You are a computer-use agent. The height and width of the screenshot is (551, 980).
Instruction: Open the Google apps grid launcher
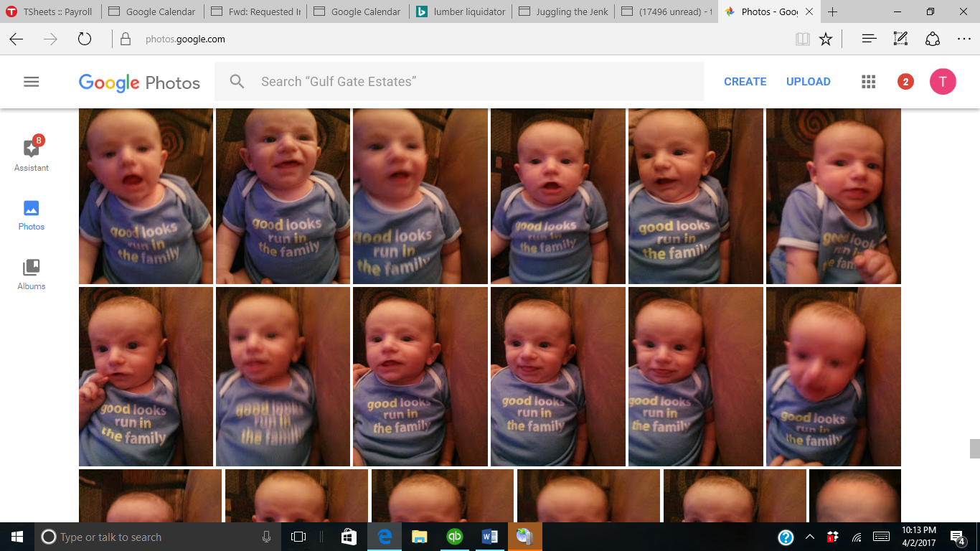(x=869, y=82)
